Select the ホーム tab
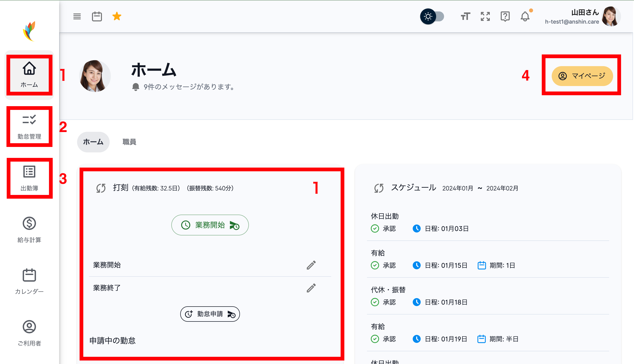The width and height of the screenshot is (634, 364). tap(93, 142)
